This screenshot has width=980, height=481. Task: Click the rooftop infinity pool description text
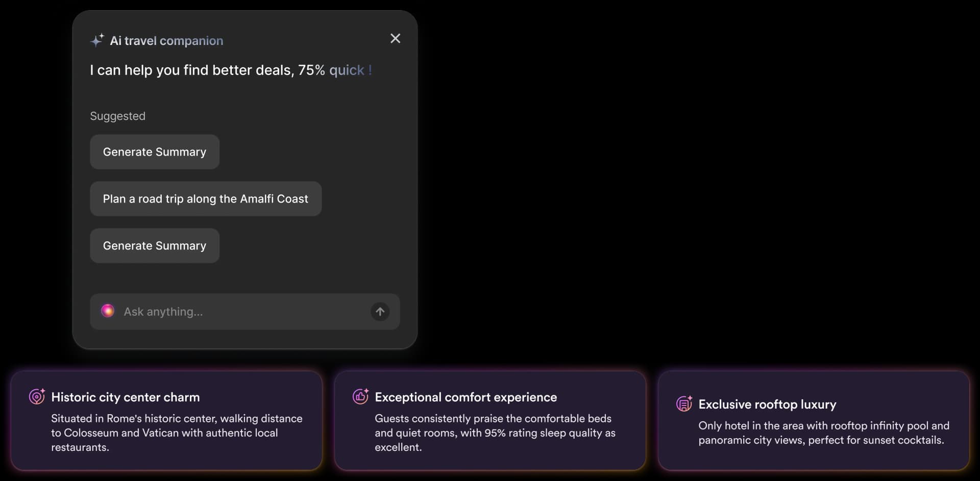click(823, 433)
